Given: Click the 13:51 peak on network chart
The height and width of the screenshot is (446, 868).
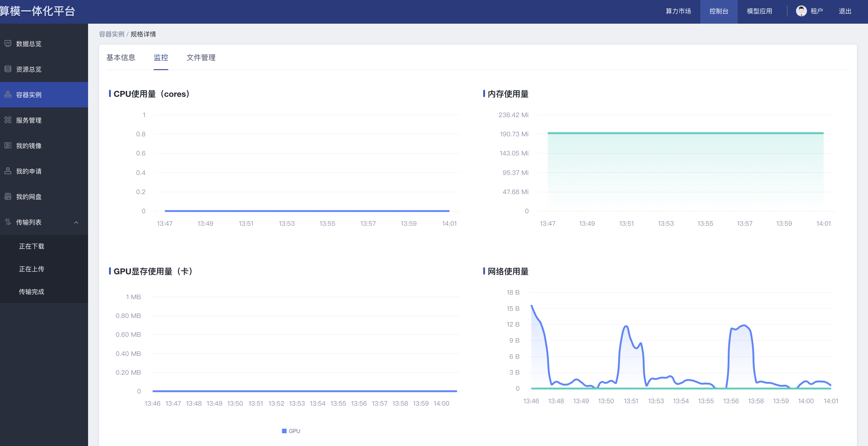Looking at the screenshot, I should pyautogui.click(x=626, y=326).
